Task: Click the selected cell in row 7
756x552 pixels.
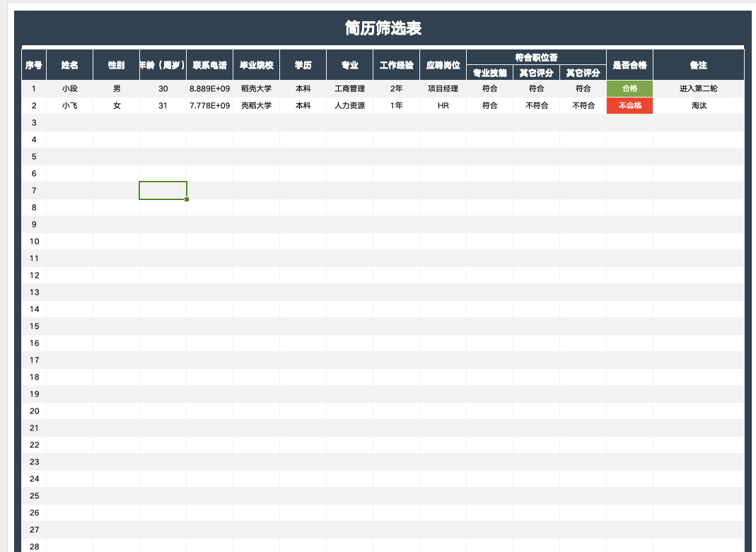Action: [163, 190]
